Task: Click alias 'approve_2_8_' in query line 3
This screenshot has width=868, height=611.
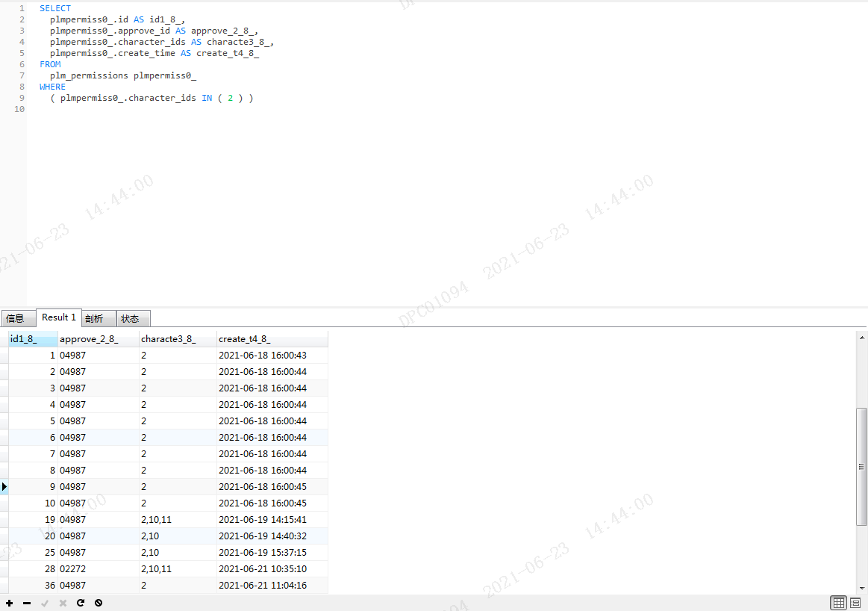Action: 222,31
